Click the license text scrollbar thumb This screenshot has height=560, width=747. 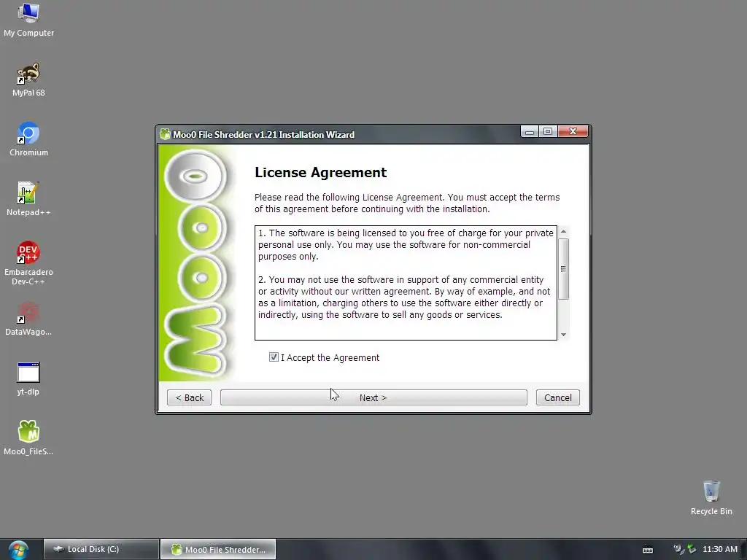click(564, 269)
